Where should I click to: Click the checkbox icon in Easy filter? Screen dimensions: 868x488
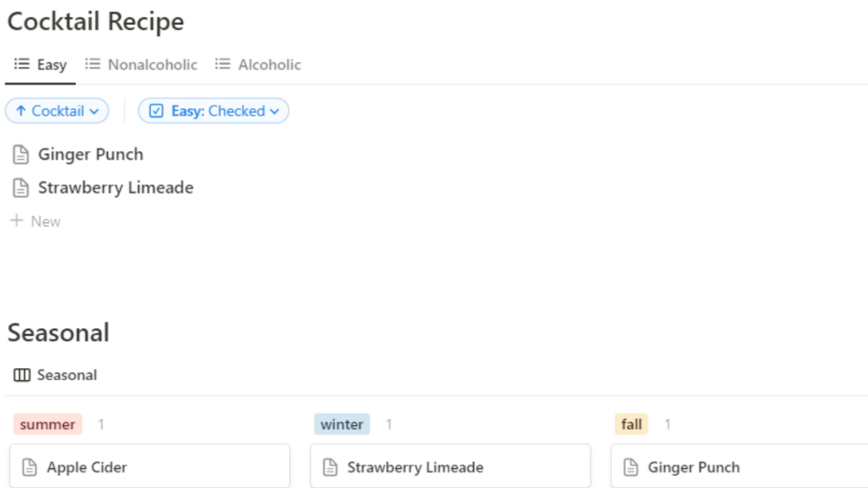click(x=156, y=111)
